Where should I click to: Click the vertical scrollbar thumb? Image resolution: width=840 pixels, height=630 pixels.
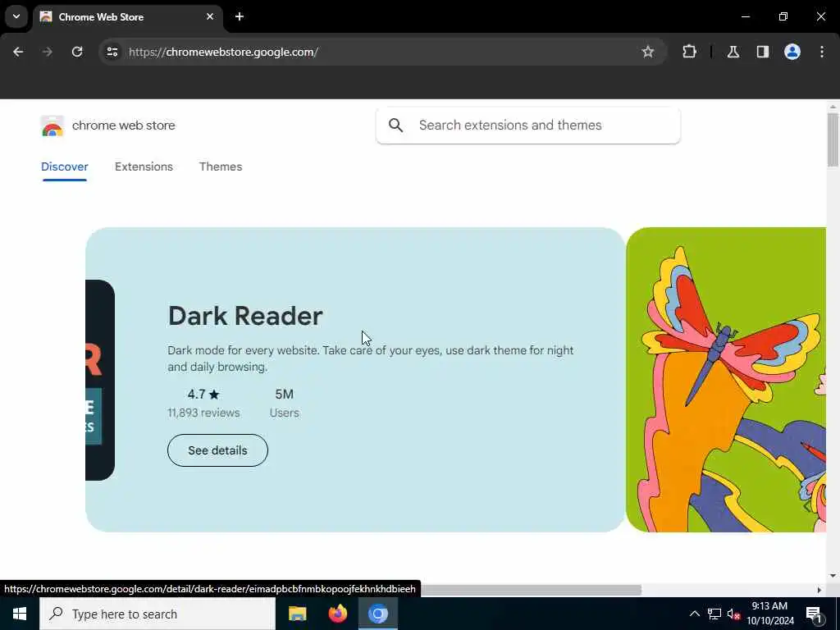click(x=833, y=139)
